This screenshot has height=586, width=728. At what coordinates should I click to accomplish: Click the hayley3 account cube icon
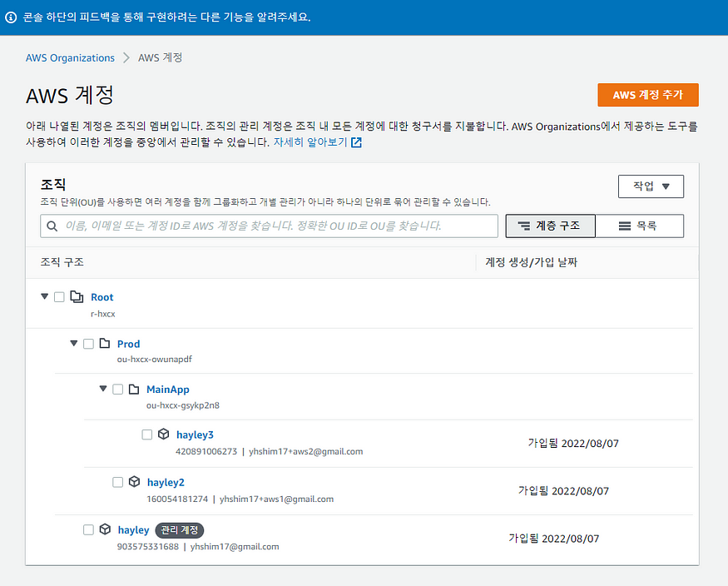point(163,435)
